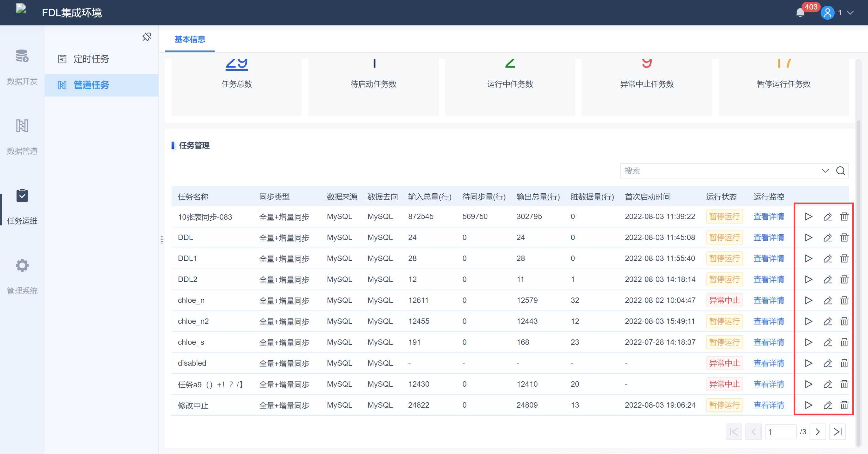Click the page number input field
The height and width of the screenshot is (454, 868).
[x=780, y=432]
